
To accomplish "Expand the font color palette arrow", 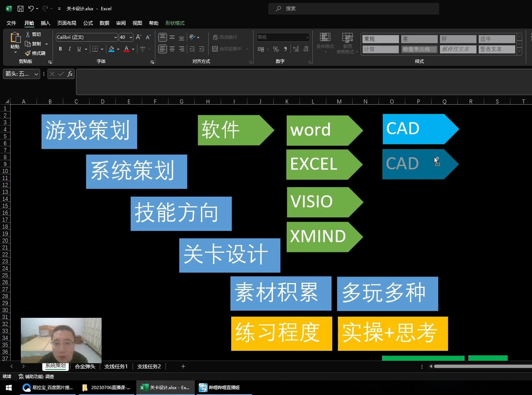I will (133, 49).
